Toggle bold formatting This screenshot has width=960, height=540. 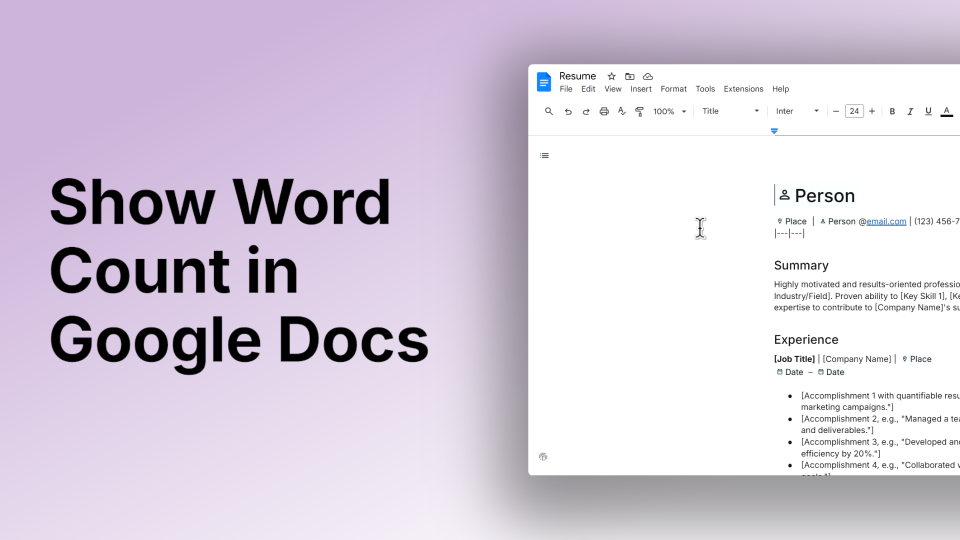tap(892, 111)
